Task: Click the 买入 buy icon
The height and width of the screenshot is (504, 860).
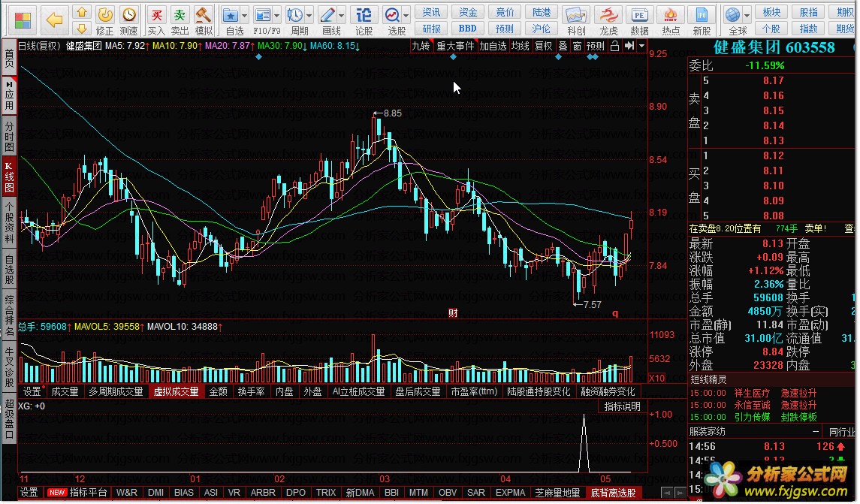Action: click(157, 21)
